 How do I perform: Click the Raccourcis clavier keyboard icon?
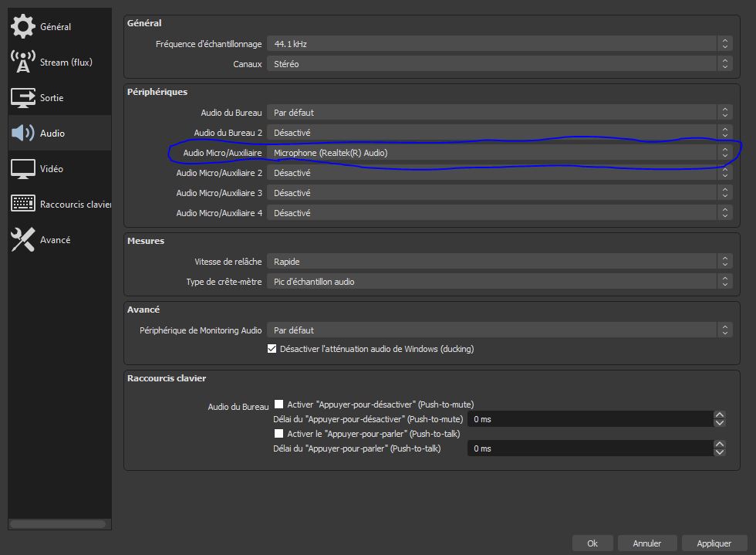click(22, 204)
